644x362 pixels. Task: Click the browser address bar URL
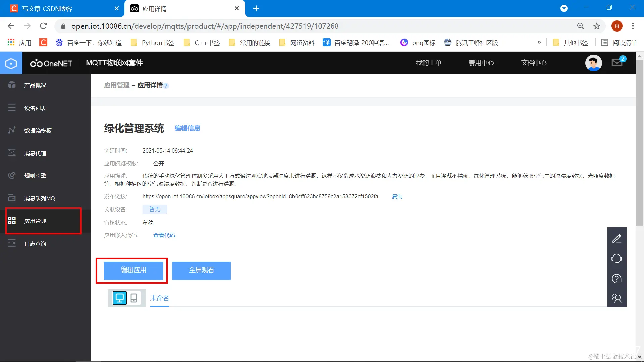pyautogui.click(x=205, y=26)
